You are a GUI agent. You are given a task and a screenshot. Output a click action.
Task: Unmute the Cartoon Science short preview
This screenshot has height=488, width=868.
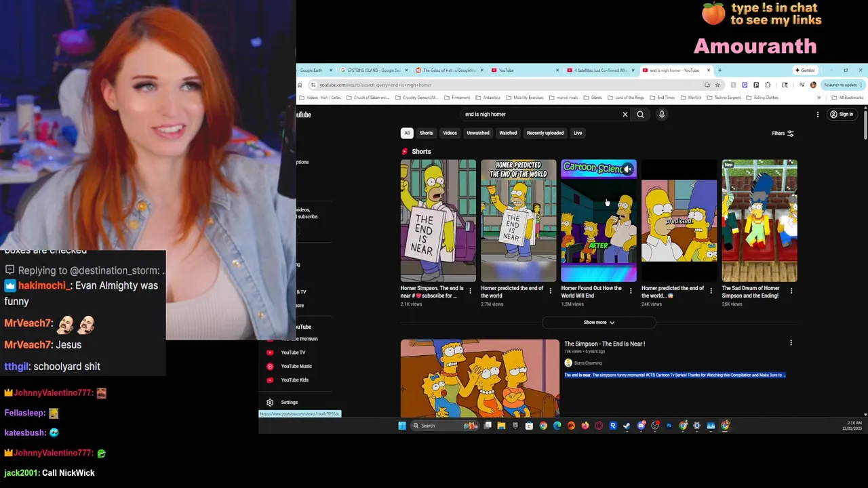[x=628, y=169]
